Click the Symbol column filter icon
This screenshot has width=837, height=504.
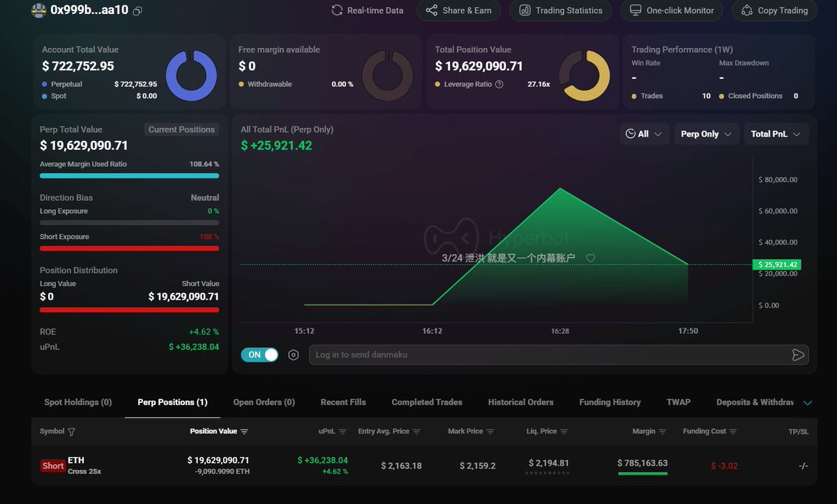pos(71,432)
